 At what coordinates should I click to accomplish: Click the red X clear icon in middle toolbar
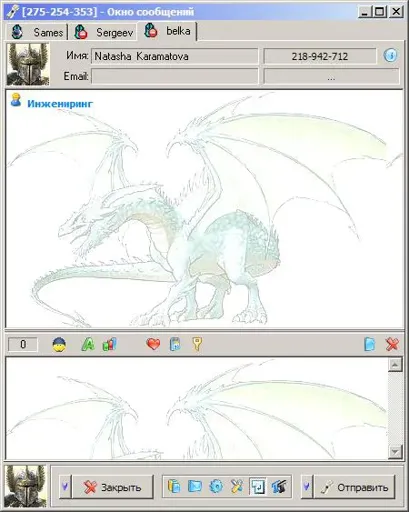[392, 344]
